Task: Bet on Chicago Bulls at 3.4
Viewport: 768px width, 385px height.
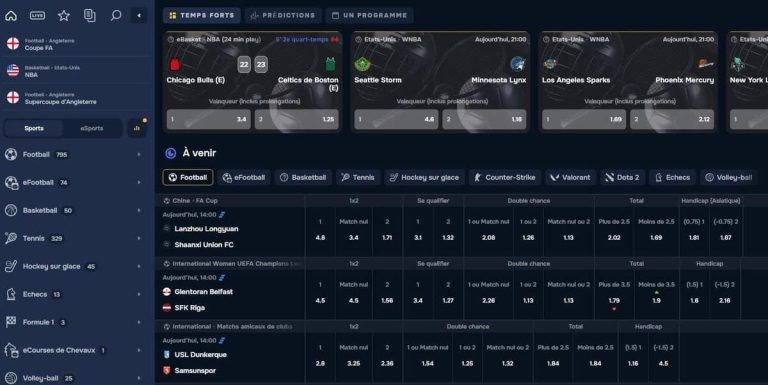Action: (x=209, y=119)
